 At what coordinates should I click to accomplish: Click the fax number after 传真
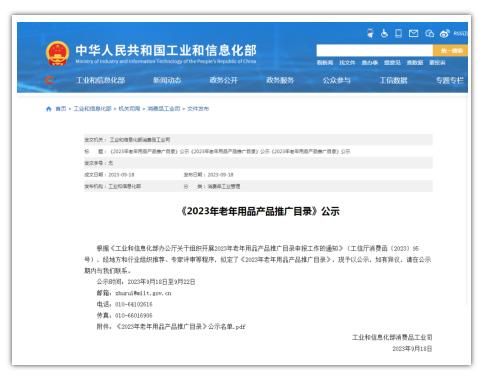(x=134, y=315)
